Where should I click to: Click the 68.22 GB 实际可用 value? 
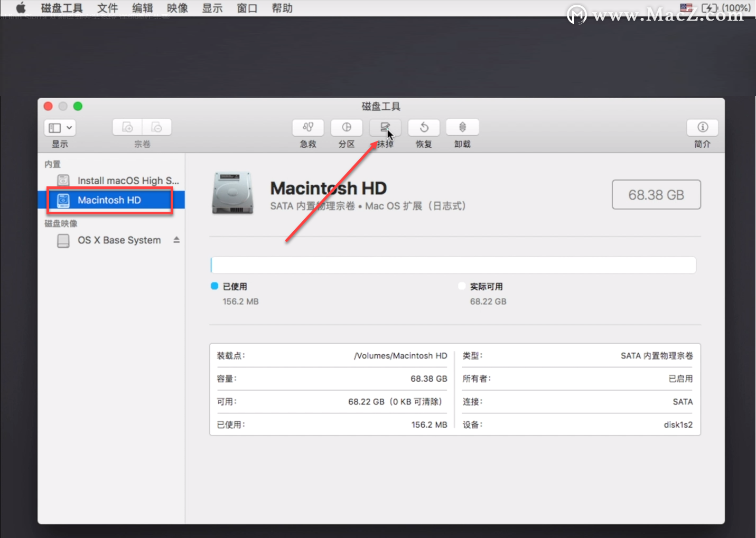click(488, 301)
